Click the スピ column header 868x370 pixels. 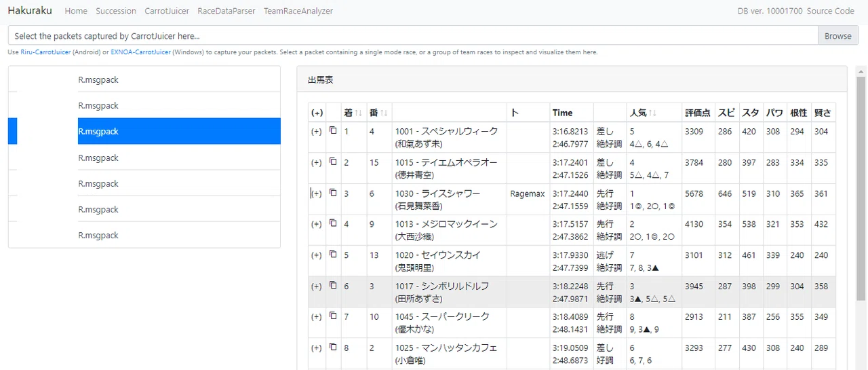(726, 113)
